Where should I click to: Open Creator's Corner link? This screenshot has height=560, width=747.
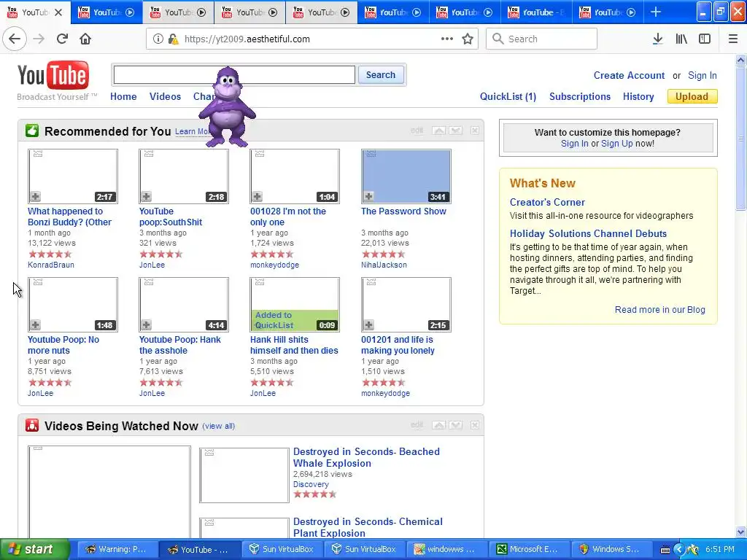tap(547, 203)
